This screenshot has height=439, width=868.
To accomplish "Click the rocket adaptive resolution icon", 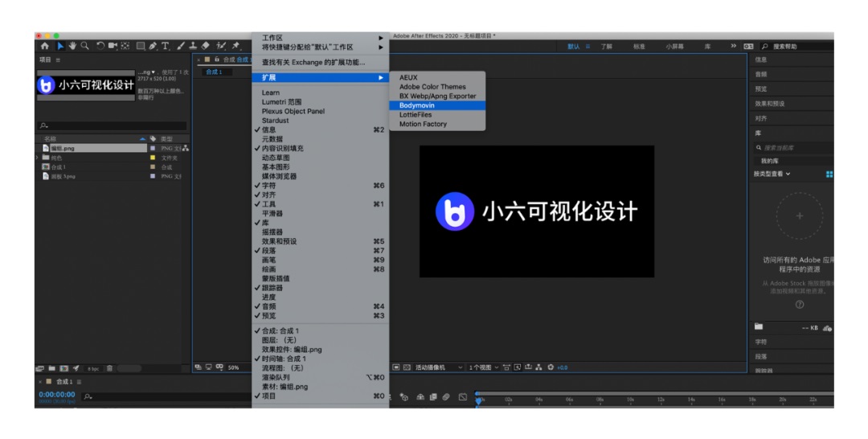I will (x=76, y=368).
